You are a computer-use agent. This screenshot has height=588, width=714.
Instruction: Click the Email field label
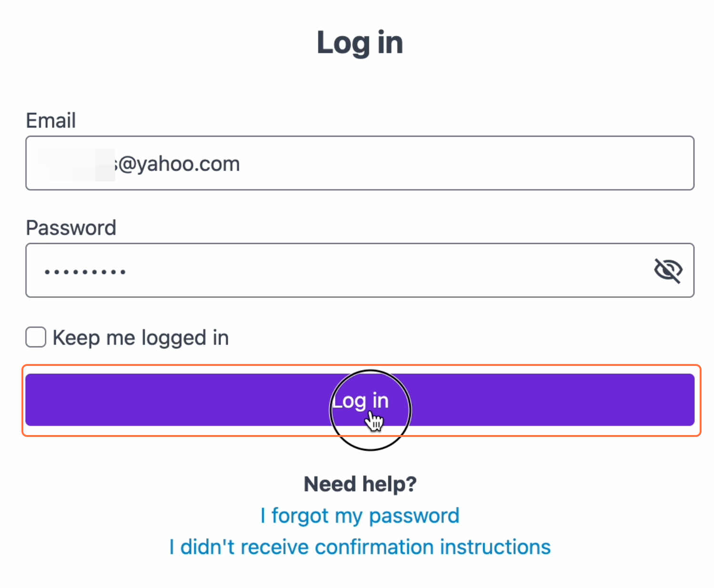[x=51, y=121]
